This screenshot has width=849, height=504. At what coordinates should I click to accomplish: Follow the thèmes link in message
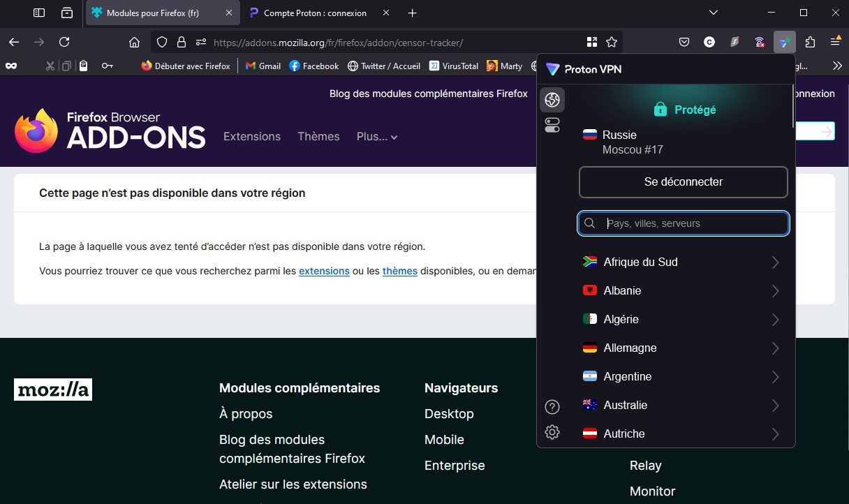tap(400, 271)
